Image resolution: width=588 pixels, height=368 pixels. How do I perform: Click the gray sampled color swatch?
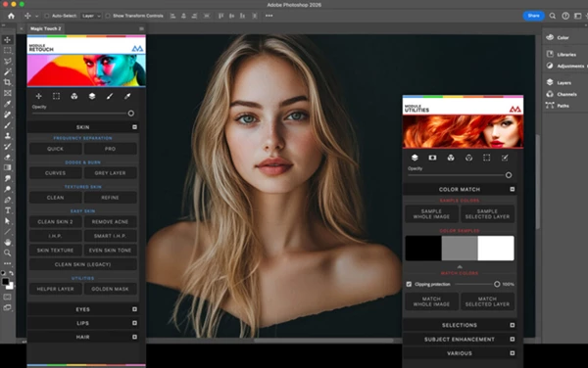[460, 249]
